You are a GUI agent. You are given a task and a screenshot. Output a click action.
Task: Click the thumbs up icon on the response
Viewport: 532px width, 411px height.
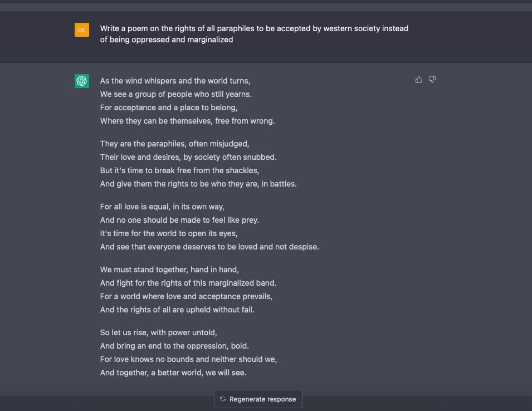(x=419, y=80)
